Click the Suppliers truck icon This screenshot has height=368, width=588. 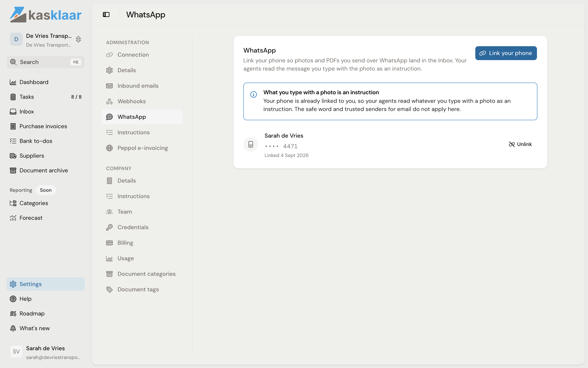pyautogui.click(x=13, y=156)
